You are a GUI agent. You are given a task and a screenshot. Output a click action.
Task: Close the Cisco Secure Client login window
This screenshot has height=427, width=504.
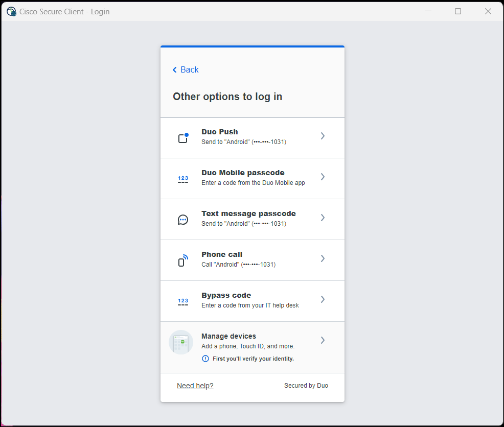click(488, 11)
